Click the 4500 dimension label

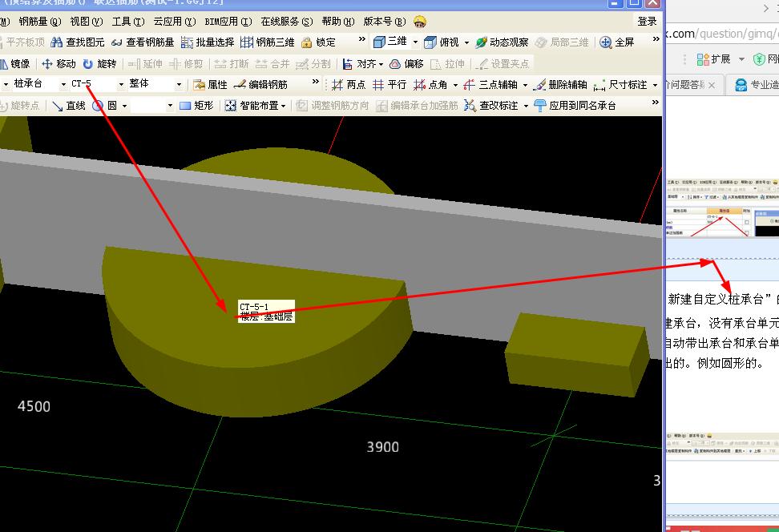point(34,406)
